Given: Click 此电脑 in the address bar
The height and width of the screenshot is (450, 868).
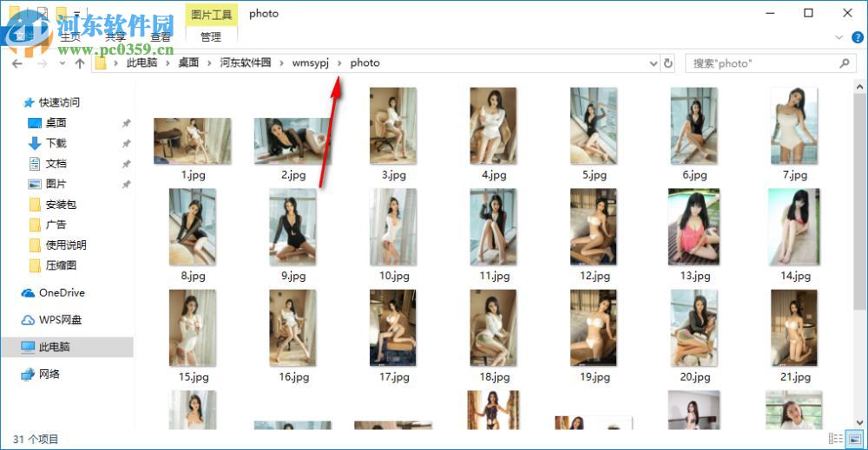Looking at the screenshot, I should tap(141, 63).
